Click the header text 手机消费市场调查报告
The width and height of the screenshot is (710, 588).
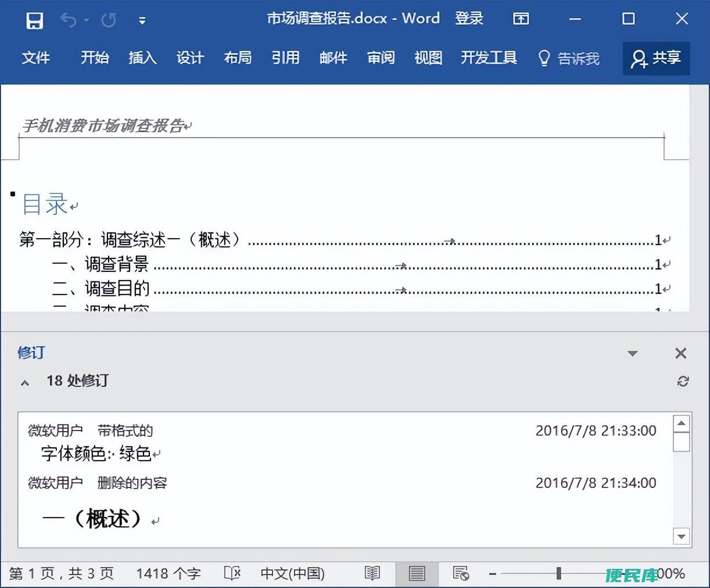[103, 126]
